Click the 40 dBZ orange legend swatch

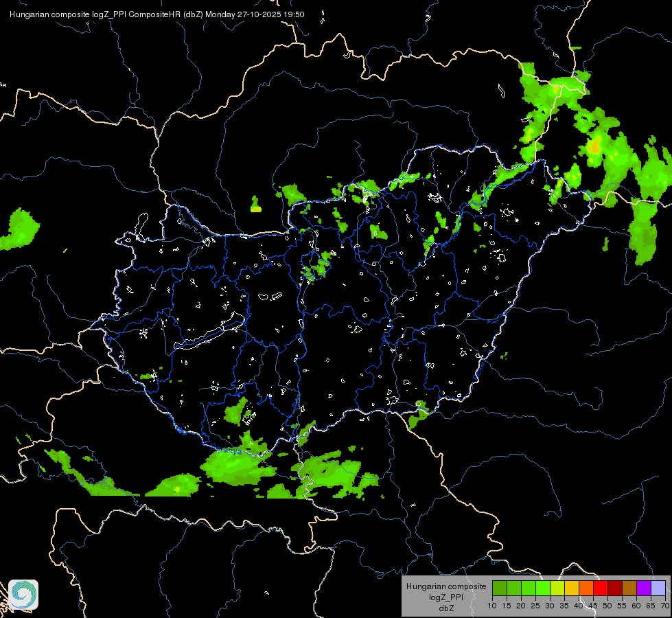[586, 588]
